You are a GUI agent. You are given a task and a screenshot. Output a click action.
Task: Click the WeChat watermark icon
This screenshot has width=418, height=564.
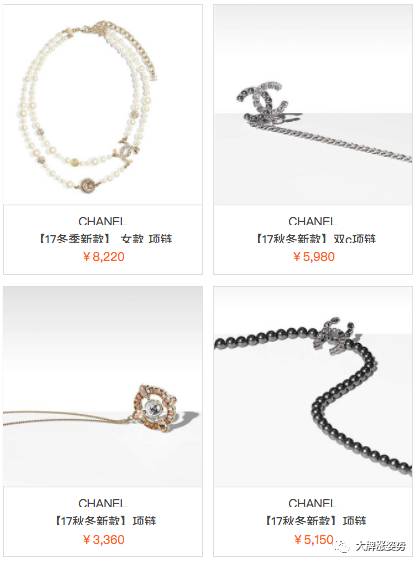(343, 546)
